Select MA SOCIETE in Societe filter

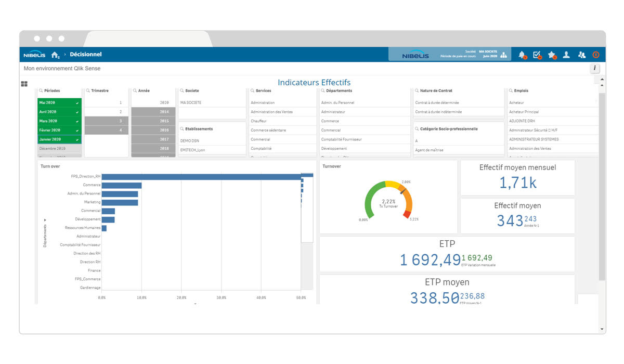point(212,102)
